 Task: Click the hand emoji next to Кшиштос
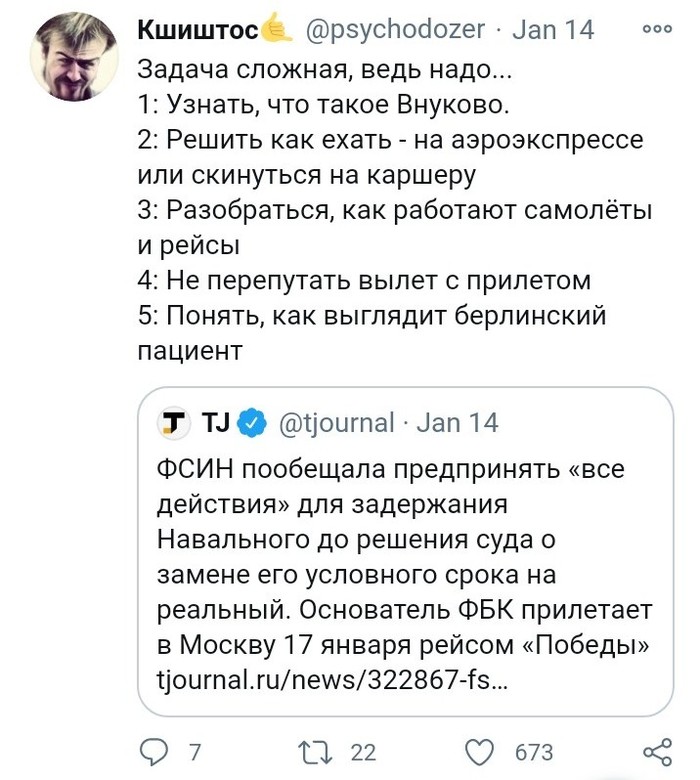tap(275, 29)
